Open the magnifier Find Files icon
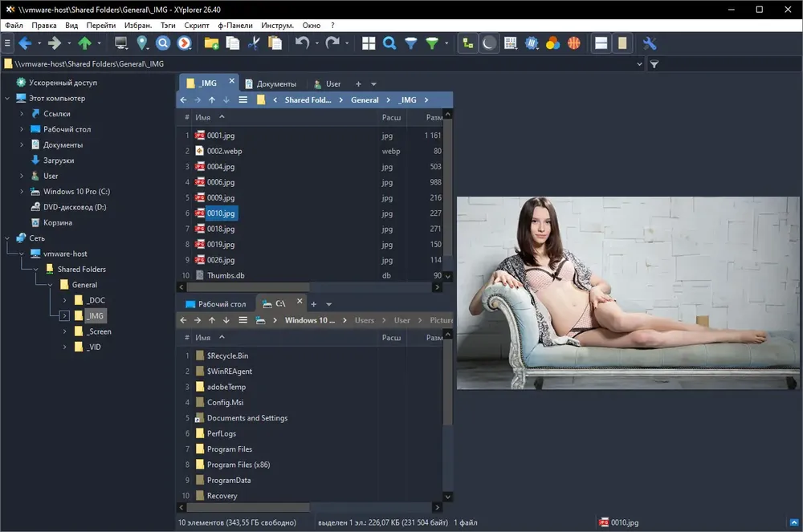803x532 pixels. (x=389, y=43)
